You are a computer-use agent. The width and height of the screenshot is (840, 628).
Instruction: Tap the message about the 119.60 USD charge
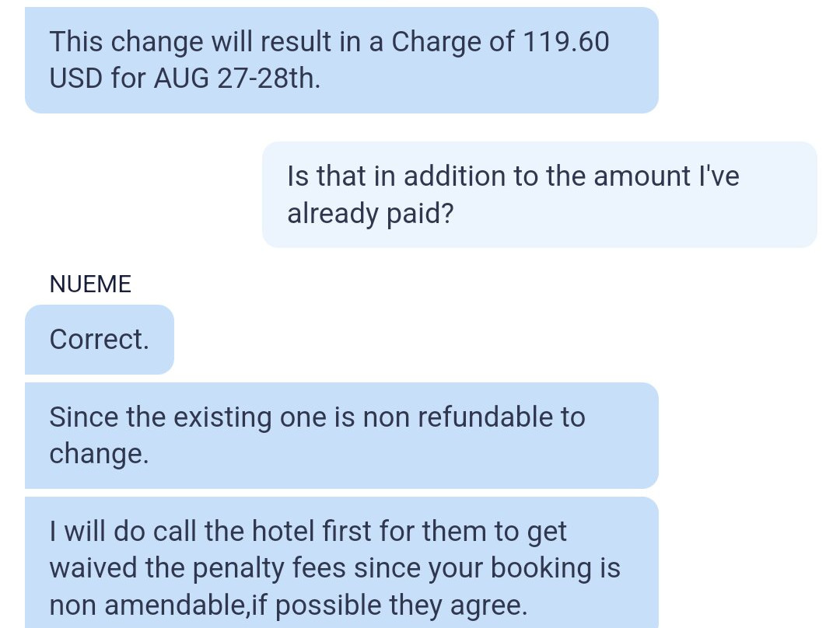coord(341,60)
